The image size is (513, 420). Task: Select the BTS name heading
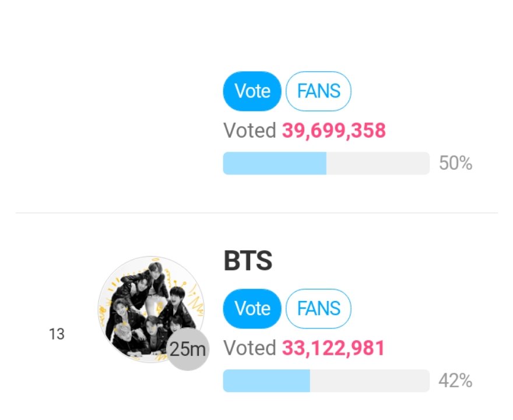coord(248,261)
